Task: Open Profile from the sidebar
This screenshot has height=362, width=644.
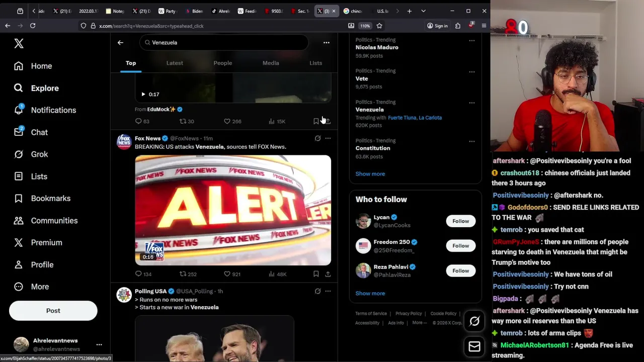Action: click(34, 264)
